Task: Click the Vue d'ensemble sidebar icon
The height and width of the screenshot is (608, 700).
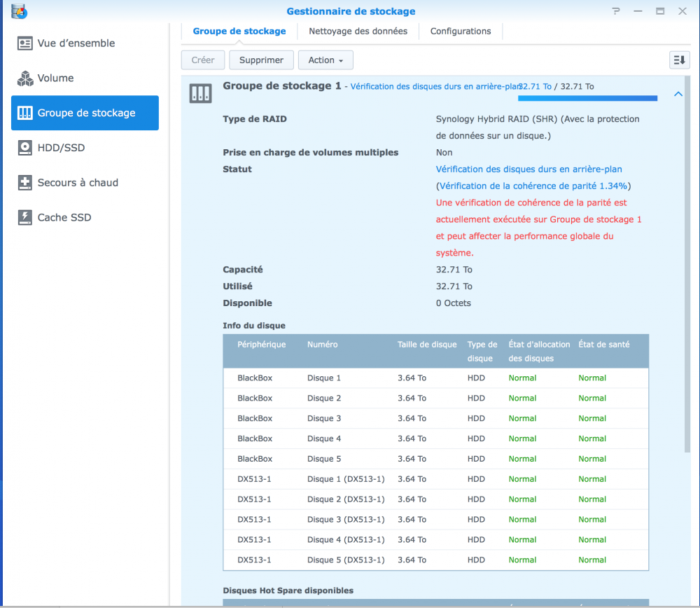Action: (25, 43)
